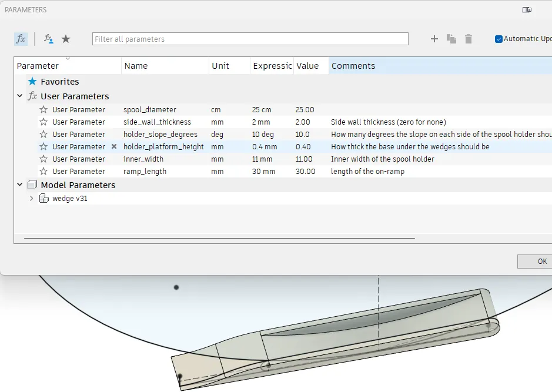Screen dimensions: 552x392
Task: Expand the wedge v31 tree node
Action: click(32, 199)
